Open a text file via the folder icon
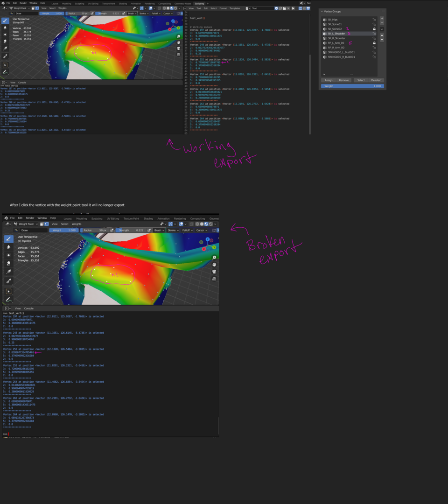 pyautogui.click(x=284, y=8)
